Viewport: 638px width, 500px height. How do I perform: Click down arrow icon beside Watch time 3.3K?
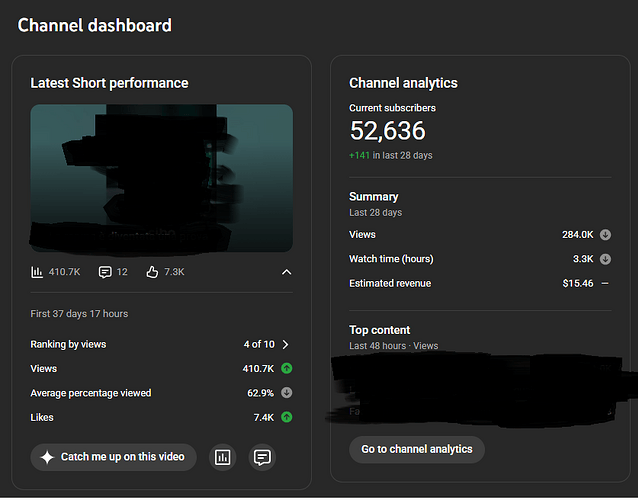click(x=605, y=260)
